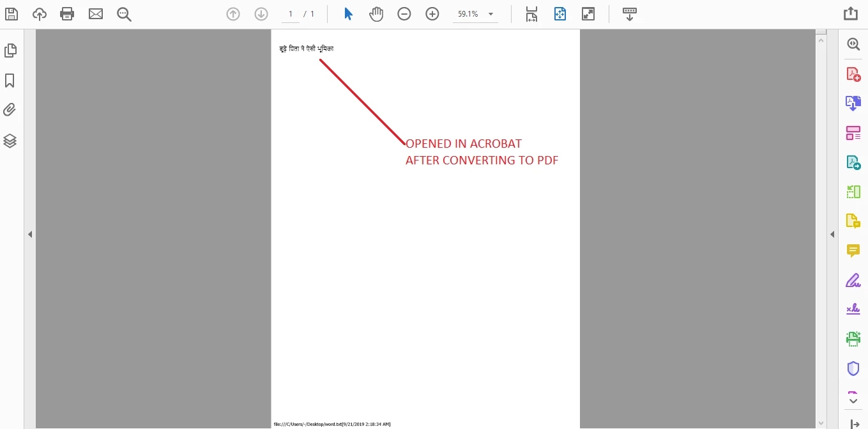Open the Compare Files green tool
The width and height of the screenshot is (868, 429).
click(x=853, y=192)
